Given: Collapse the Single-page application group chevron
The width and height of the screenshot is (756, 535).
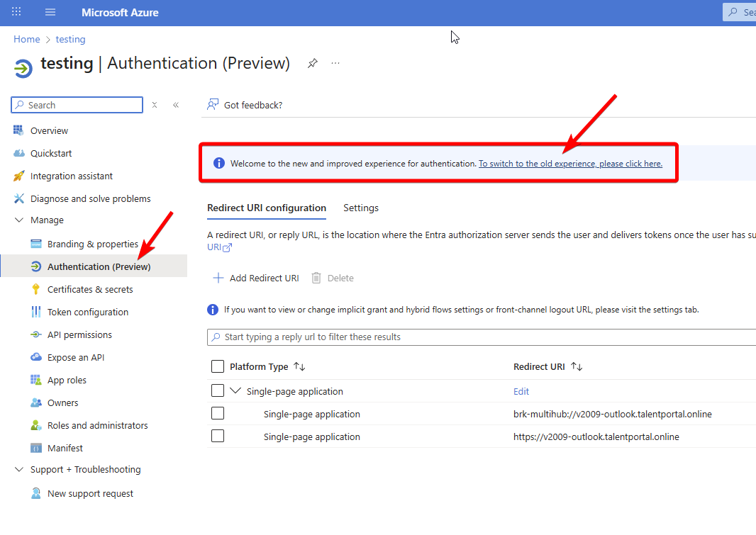Looking at the screenshot, I should (235, 390).
